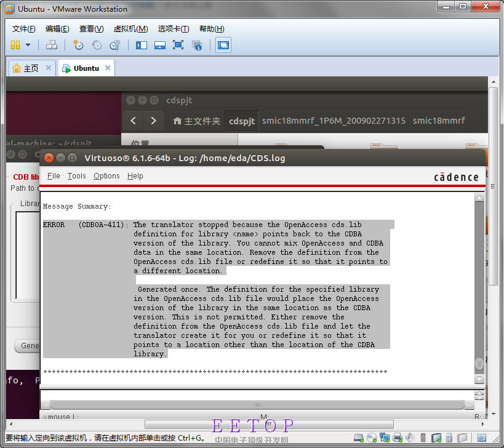This screenshot has width=504, height=448.
Task: Click the Send Ctrl+Alt+Del keyboard icon
Action: 52,45
